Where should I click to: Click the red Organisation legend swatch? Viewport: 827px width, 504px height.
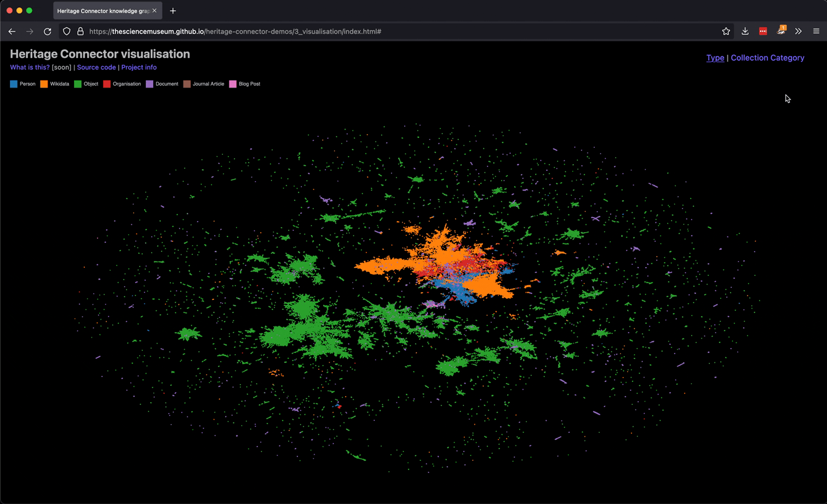point(107,84)
